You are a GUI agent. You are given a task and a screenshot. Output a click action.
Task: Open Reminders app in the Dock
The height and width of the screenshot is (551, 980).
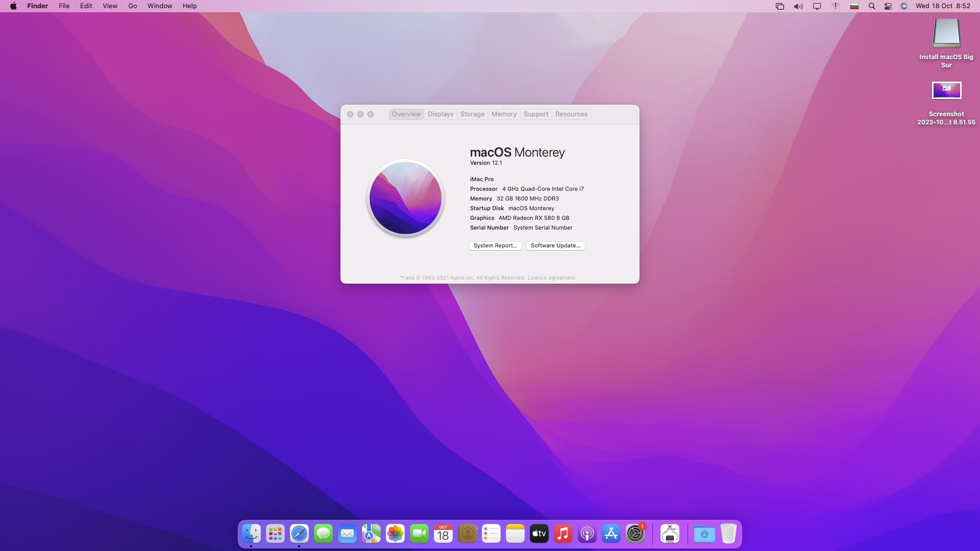click(491, 534)
